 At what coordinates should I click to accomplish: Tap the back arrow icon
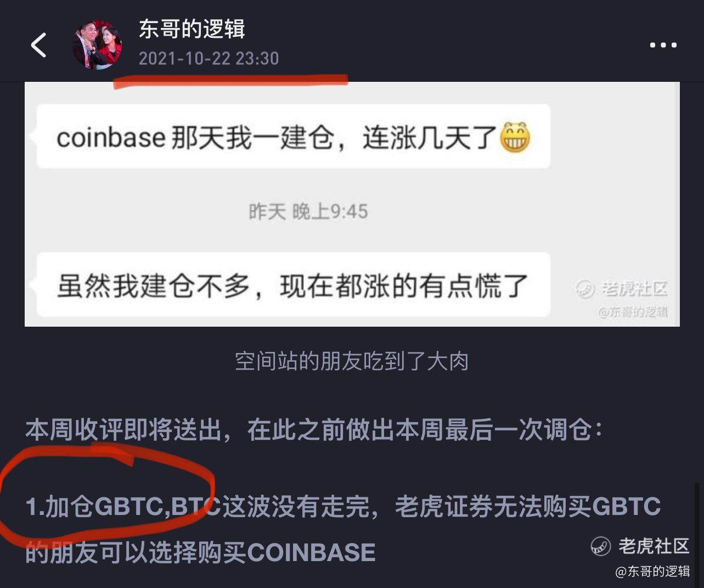(38, 45)
